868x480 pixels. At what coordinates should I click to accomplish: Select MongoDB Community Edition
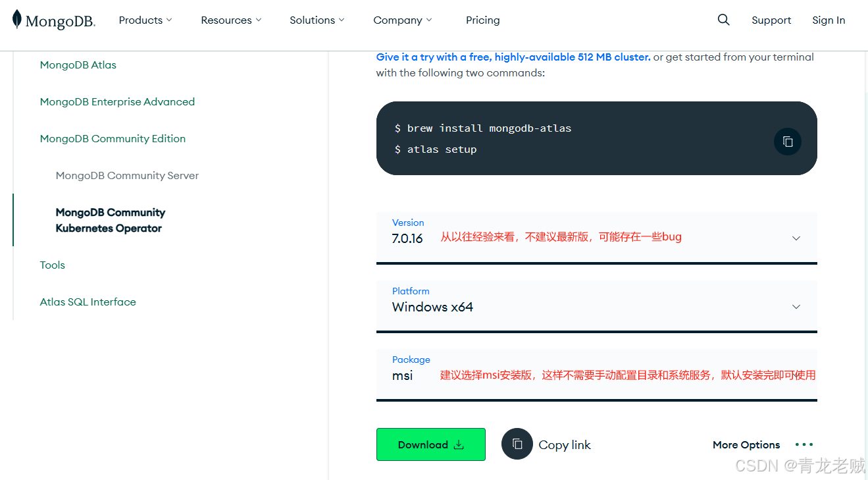(113, 138)
